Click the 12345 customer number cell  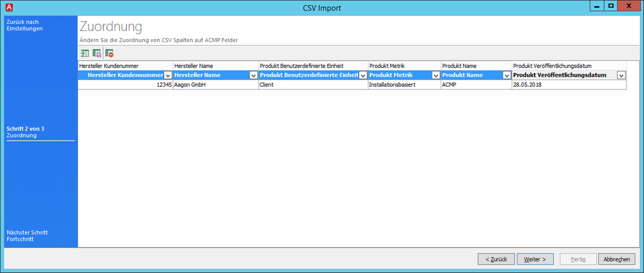[125, 84]
